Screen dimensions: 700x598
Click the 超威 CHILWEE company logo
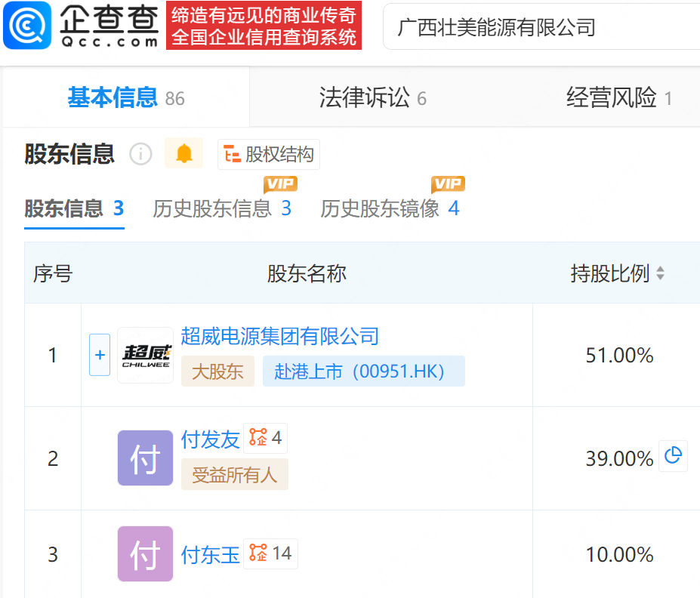pyautogui.click(x=146, y=355)
